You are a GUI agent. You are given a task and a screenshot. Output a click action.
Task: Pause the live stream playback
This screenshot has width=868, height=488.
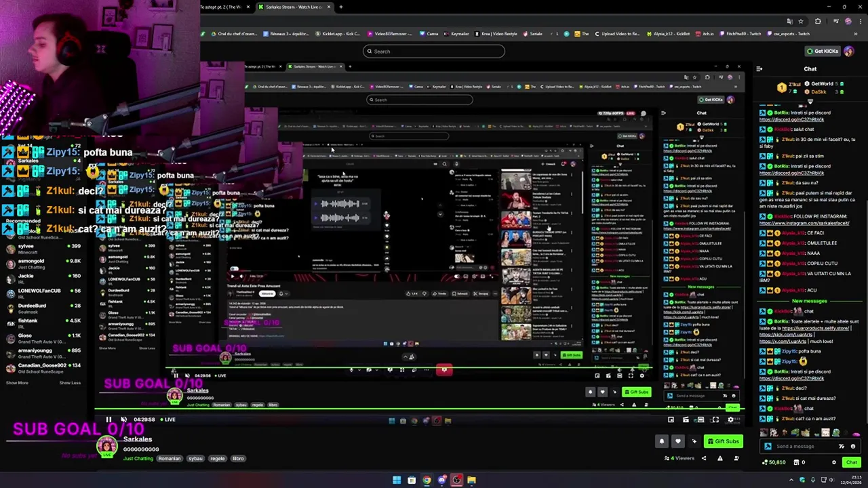108,420
